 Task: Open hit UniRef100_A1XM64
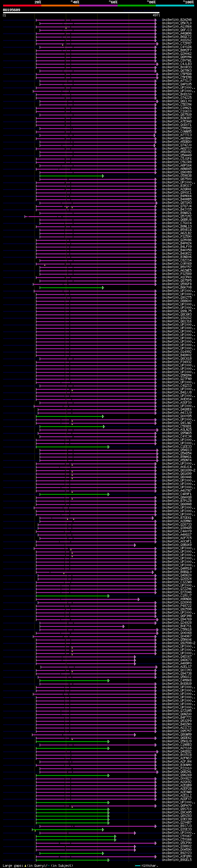point(176,26)
